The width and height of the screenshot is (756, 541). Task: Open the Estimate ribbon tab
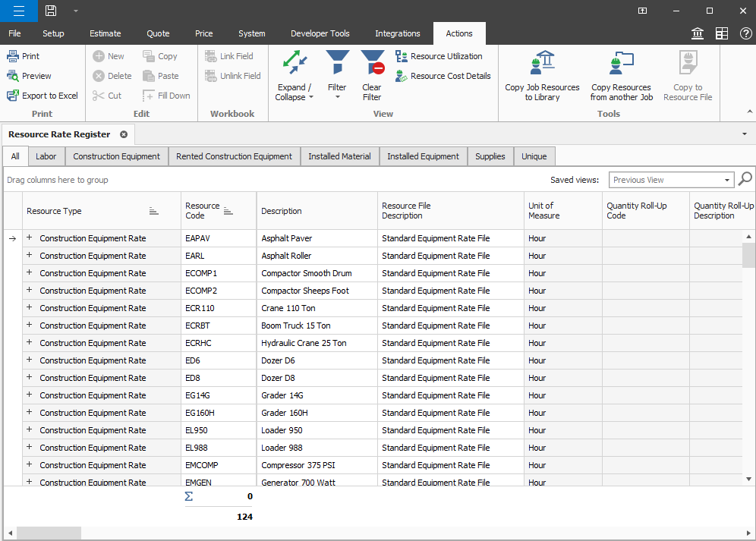(105, 33)
